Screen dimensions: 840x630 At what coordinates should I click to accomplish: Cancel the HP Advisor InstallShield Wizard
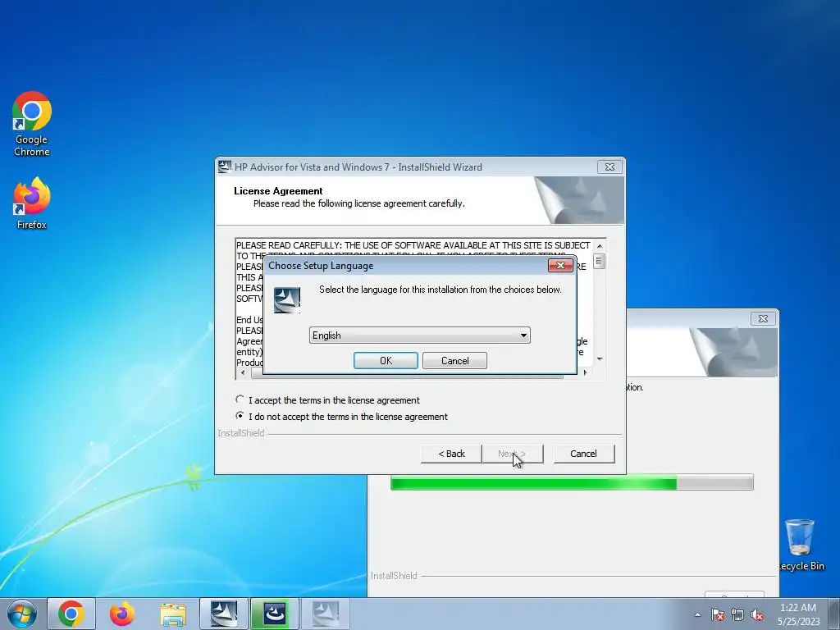(x=583, y=454)
